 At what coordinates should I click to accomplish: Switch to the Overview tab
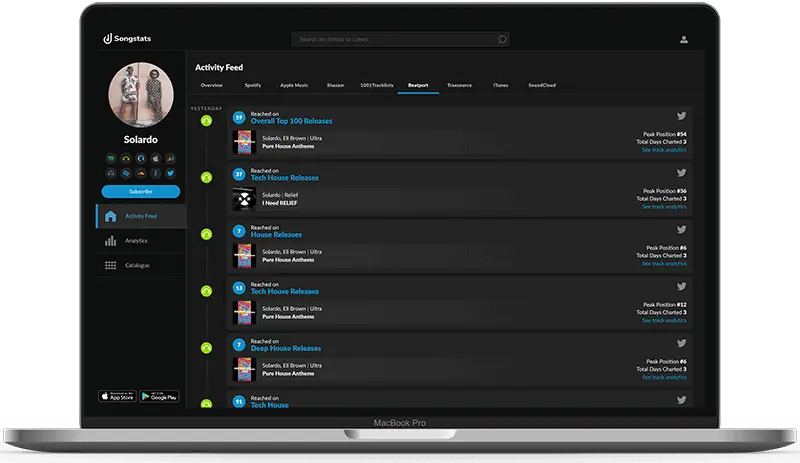pyautogui.click(x=211, y=85)
